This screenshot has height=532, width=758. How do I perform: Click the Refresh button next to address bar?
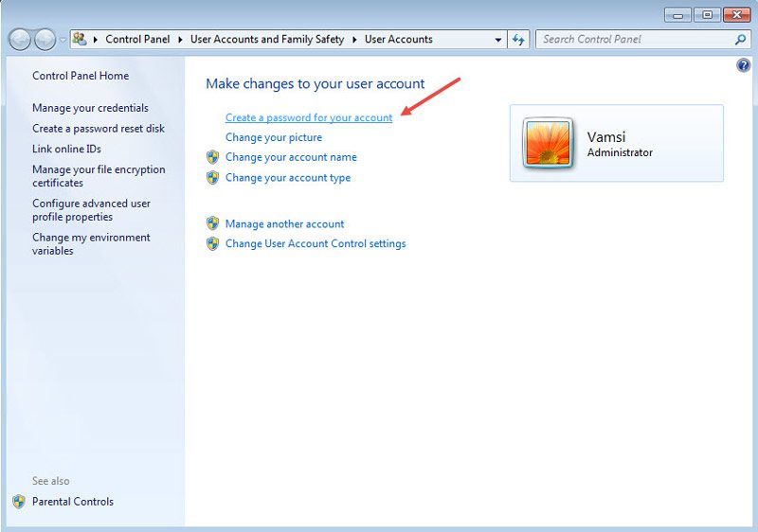[518, 40]
